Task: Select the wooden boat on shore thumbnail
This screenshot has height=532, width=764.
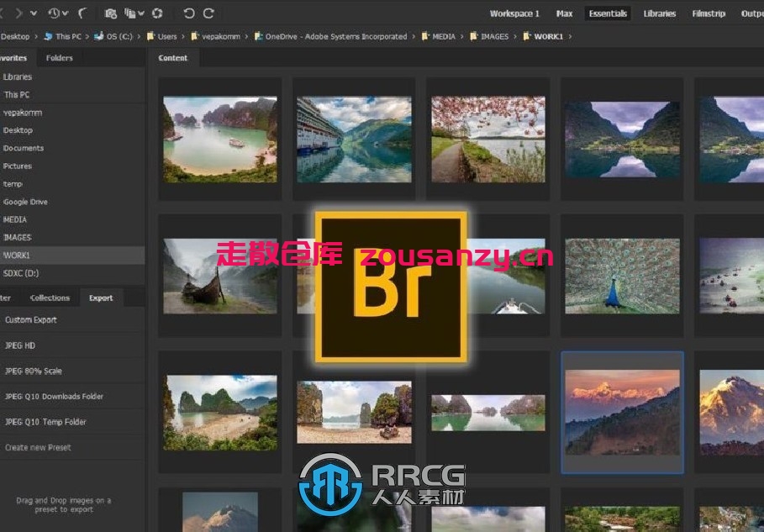Action: (220, 276)
